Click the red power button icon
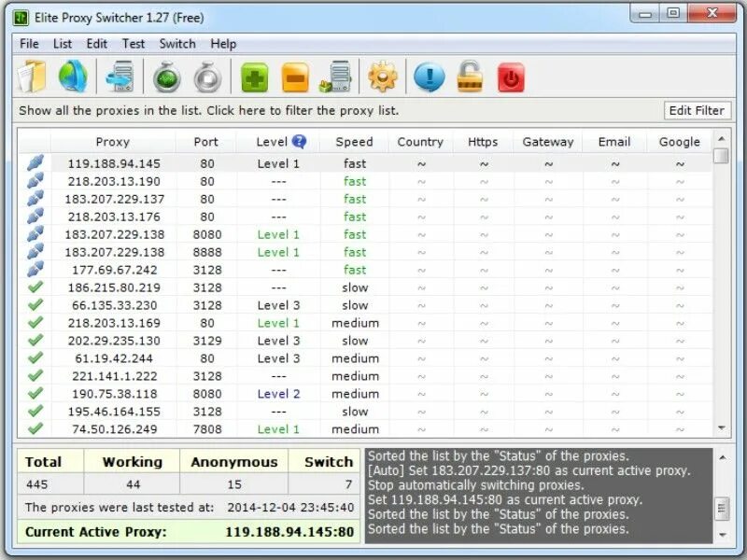Image resolution: width=747 pixels, height=560 pixels. 511,77
